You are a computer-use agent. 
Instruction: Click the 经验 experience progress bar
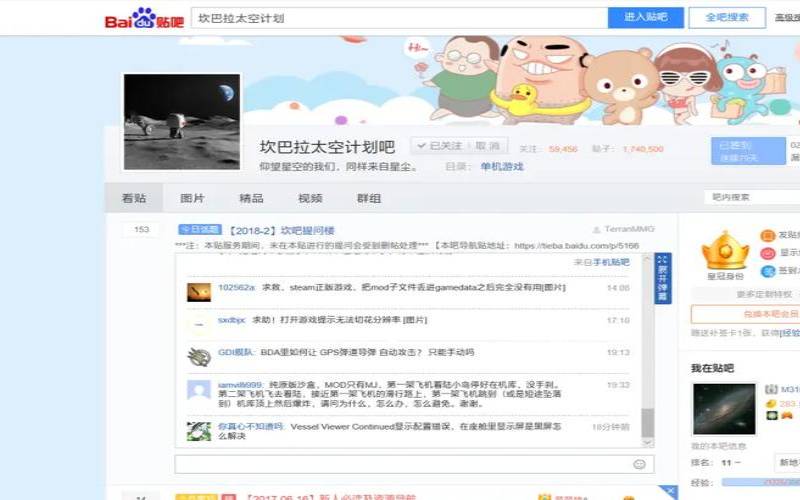761,482
